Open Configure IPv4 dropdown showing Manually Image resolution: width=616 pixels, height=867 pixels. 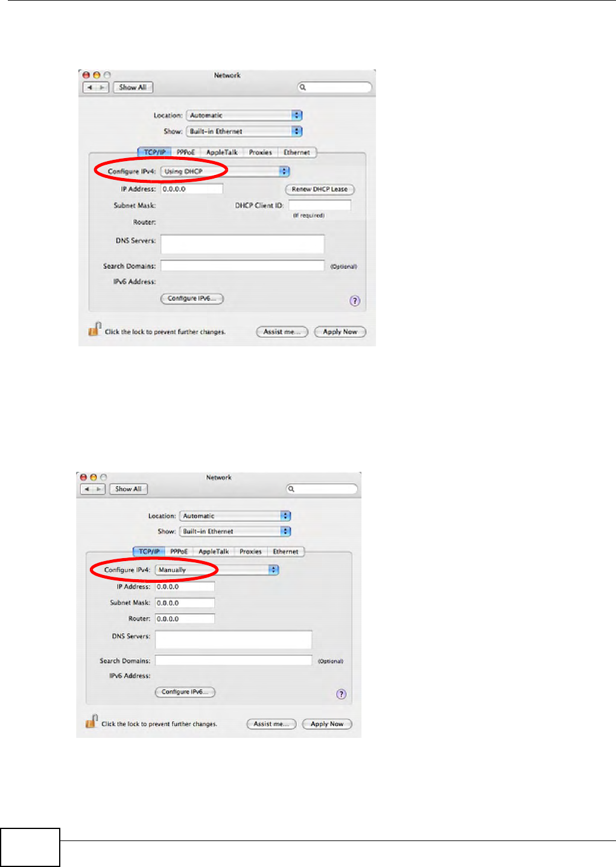tap(217, 570)
